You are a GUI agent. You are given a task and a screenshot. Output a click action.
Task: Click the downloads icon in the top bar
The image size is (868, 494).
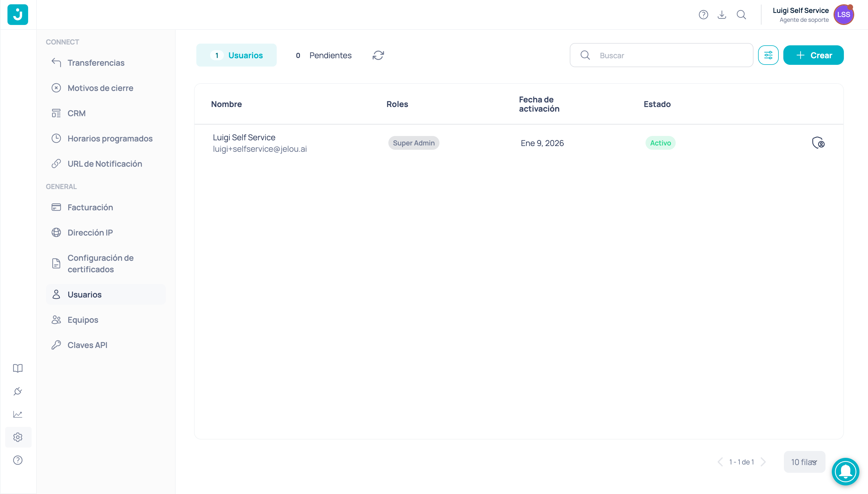[x=722, y=15]
